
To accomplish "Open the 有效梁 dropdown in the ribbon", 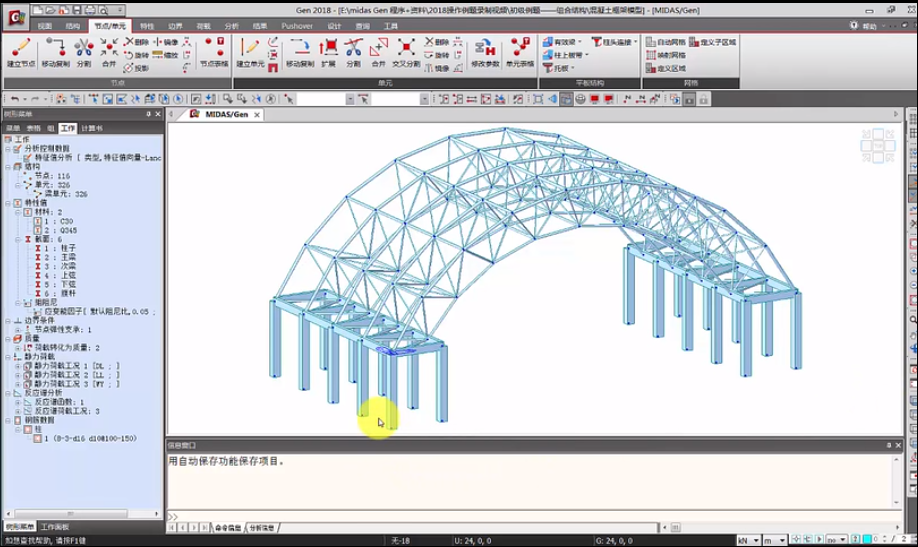I will coord(564,42).
